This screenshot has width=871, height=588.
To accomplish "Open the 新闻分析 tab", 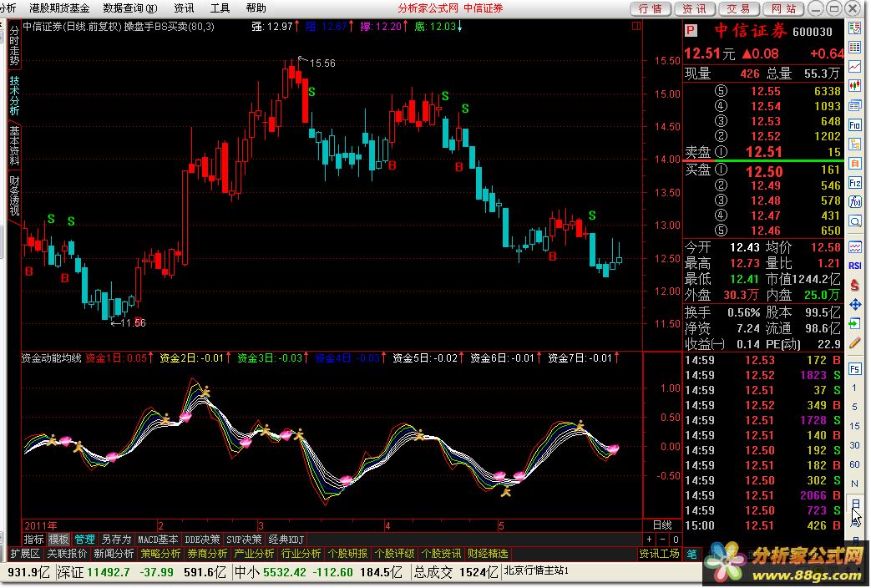I will pos(114,554).
